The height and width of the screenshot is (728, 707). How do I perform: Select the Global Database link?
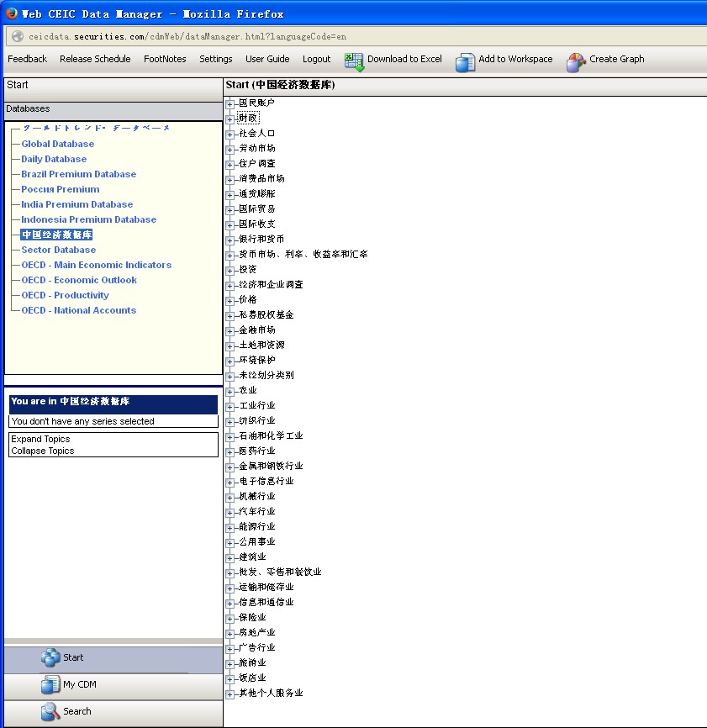pos(57,144)
